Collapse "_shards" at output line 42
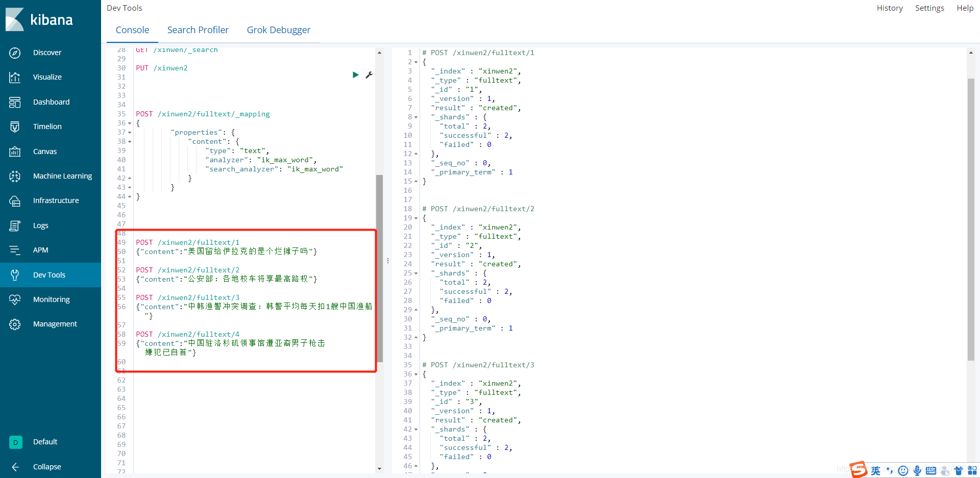 pyautogui.click(x=416, y=430)
